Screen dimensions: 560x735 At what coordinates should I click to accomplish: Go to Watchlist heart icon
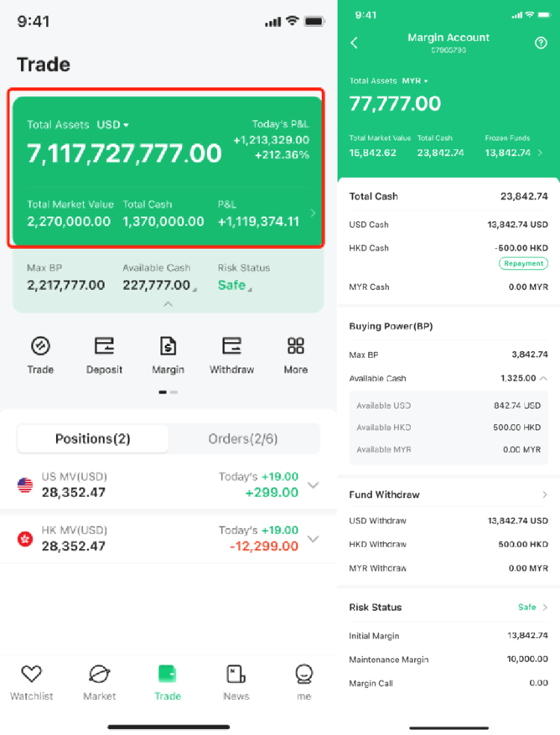click(x=31, y=674)
